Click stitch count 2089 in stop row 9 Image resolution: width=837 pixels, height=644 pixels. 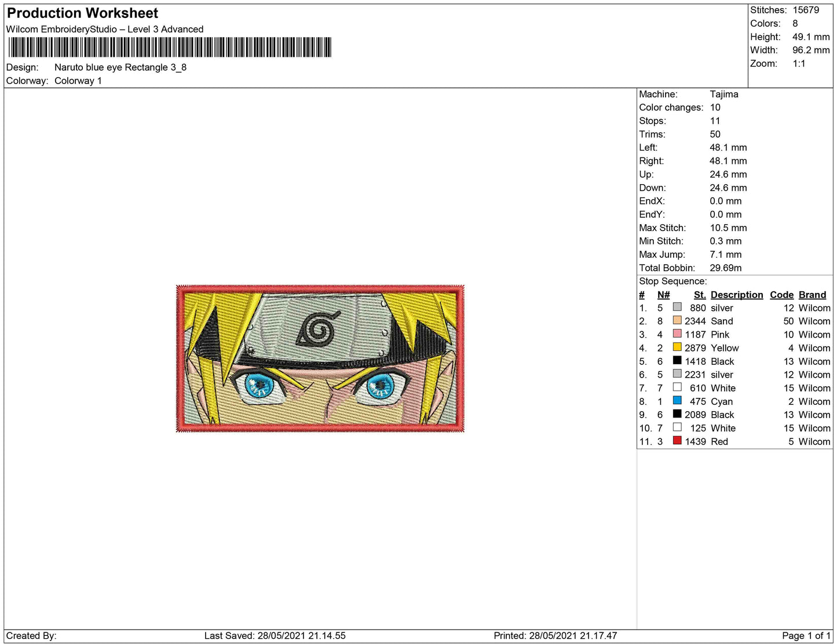click(x=695, y=415)
